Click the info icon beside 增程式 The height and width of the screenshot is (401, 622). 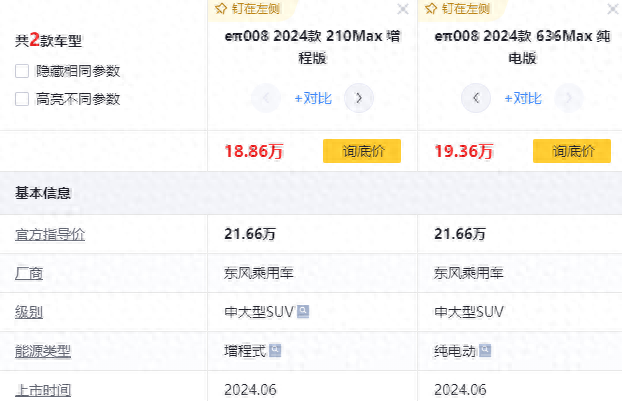coord(275,350)
